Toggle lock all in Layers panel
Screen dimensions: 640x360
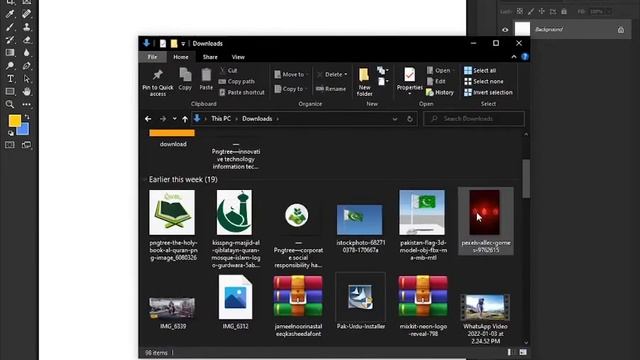564,12
